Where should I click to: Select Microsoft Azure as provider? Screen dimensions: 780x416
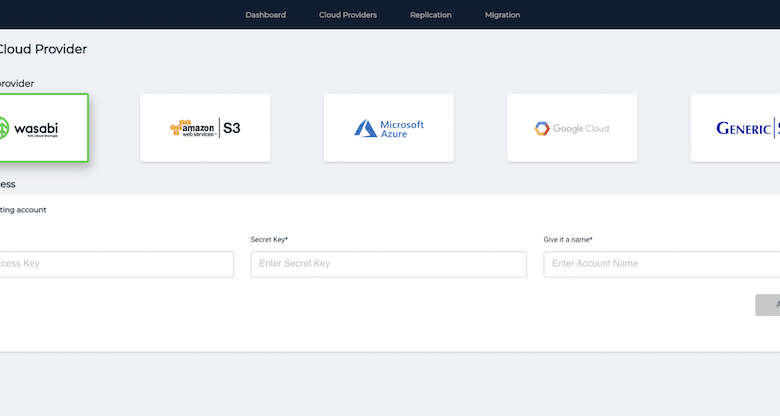tap(389, 128)
